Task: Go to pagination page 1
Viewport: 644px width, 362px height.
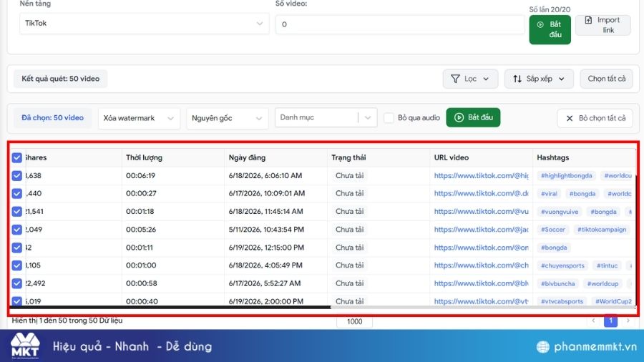Action: tap(611, 320)
